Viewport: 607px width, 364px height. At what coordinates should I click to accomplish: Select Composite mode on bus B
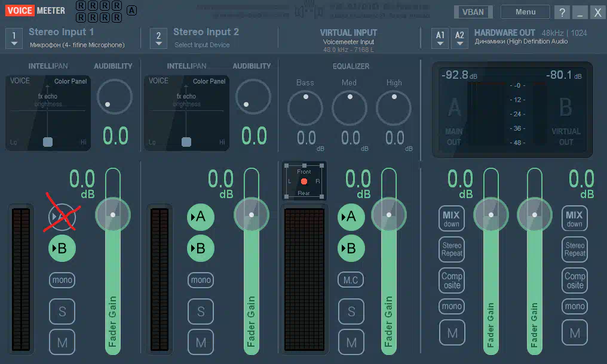[x=575, y=280]
